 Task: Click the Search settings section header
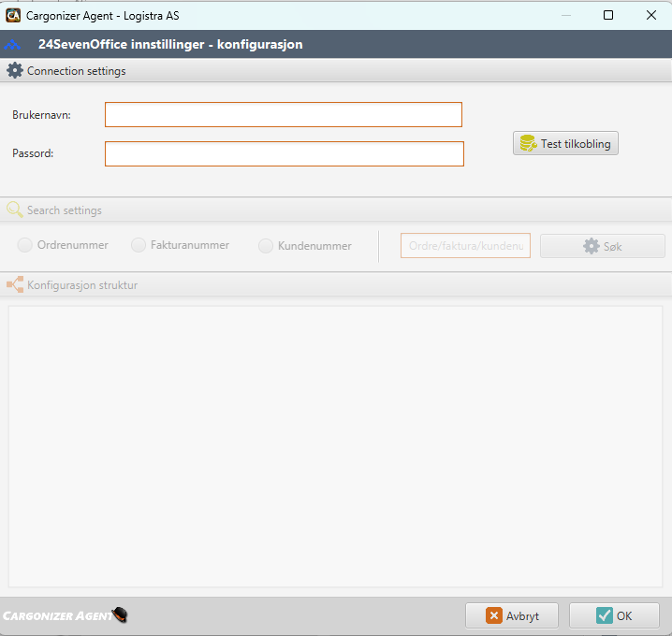336,210
